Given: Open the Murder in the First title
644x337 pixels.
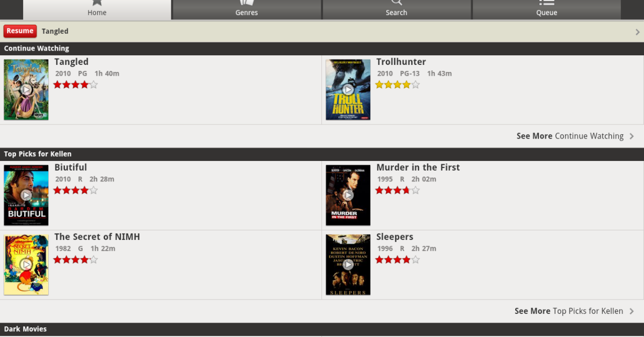Looking at the screenshot, I should point(418,167).
